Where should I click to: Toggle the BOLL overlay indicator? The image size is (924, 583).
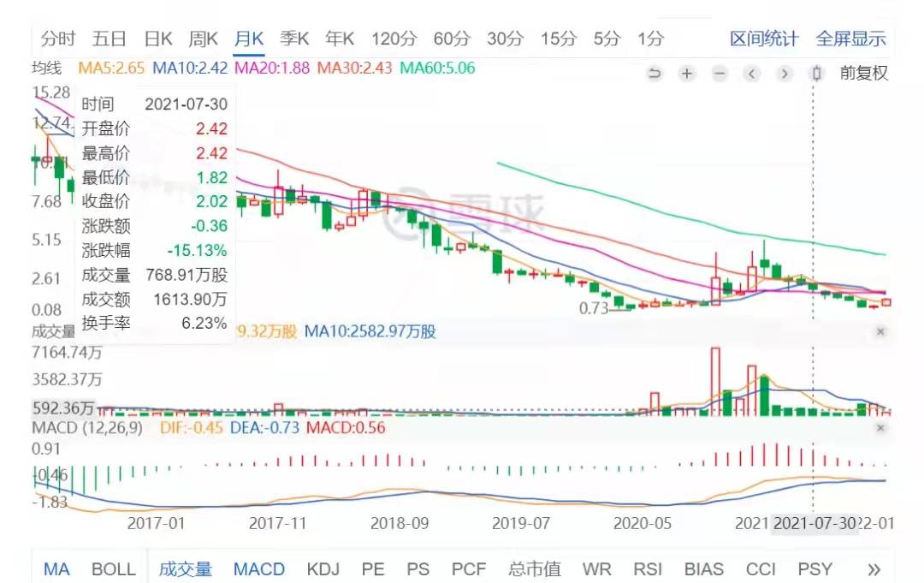113,569
